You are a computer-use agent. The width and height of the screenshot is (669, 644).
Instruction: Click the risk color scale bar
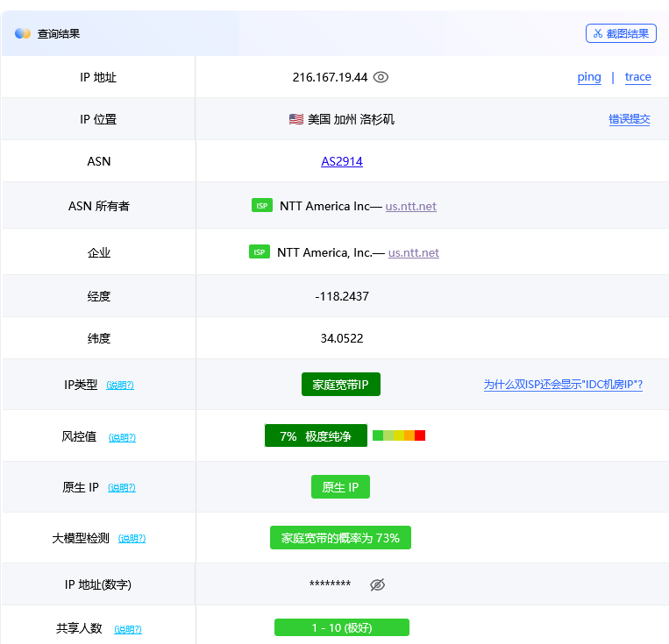pyautogui.click(x=399, y=435)
